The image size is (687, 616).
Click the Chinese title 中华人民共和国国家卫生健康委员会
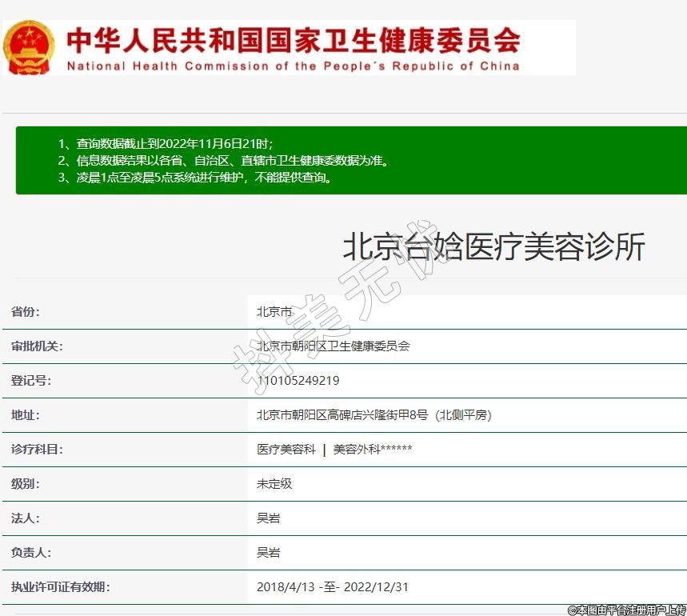[x=293, y=39]
